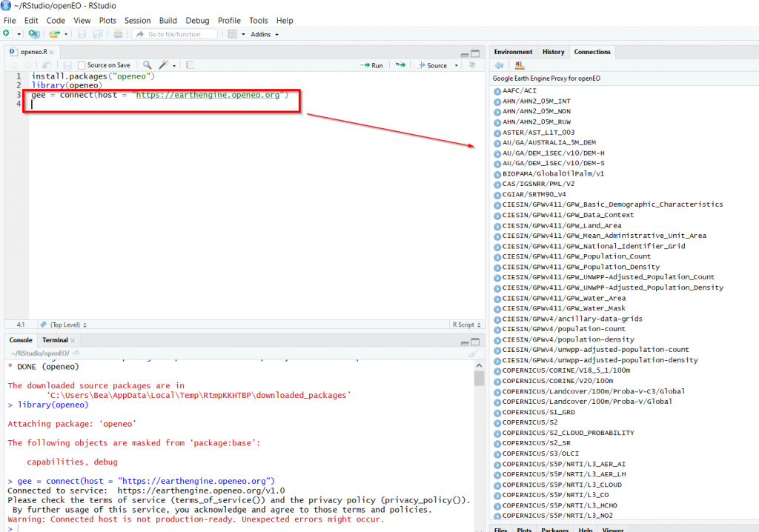This screenshot has height=532, width=759.
Task: Switch to the Terminal tab
Action: coord(55,340)
